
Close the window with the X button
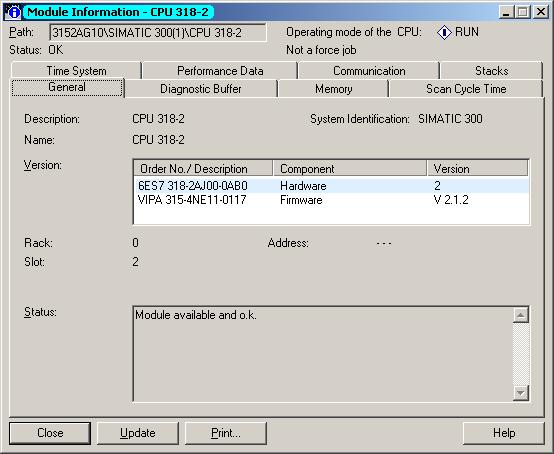point(541,12)
